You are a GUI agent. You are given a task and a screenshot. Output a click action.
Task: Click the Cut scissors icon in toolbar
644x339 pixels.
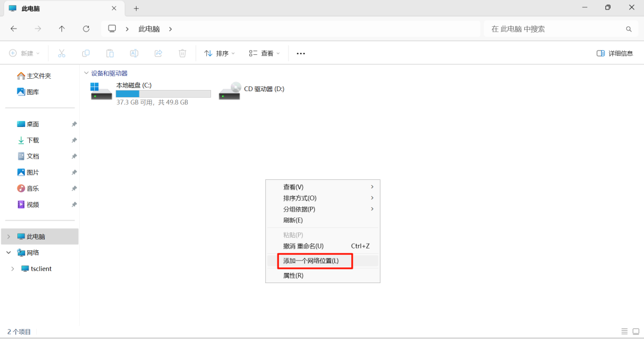61,53
